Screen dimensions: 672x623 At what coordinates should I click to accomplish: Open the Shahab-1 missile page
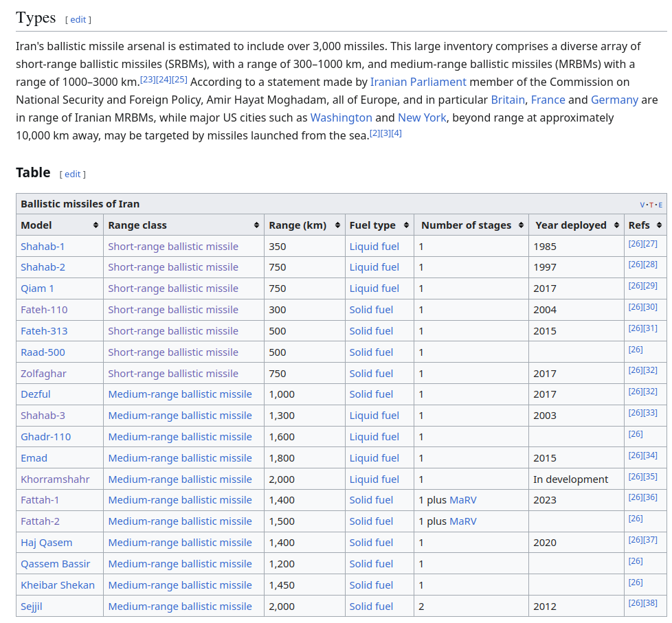(x=43, y=247)
